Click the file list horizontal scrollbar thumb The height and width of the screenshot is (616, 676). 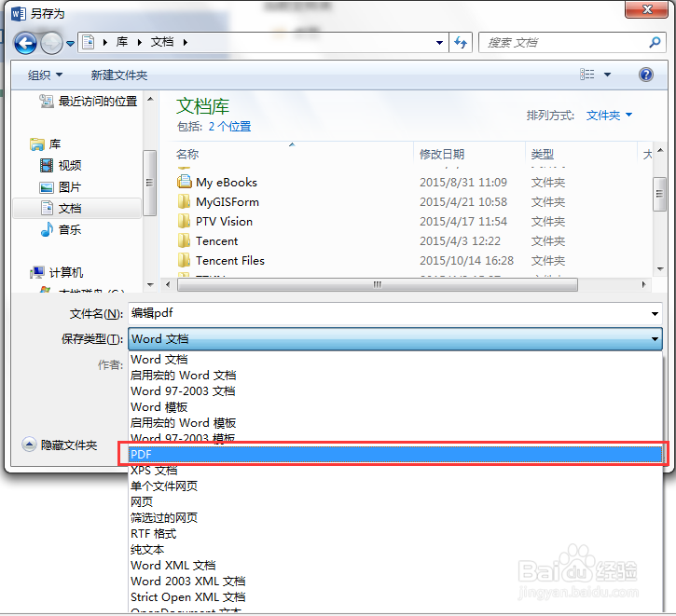[378, 285]
